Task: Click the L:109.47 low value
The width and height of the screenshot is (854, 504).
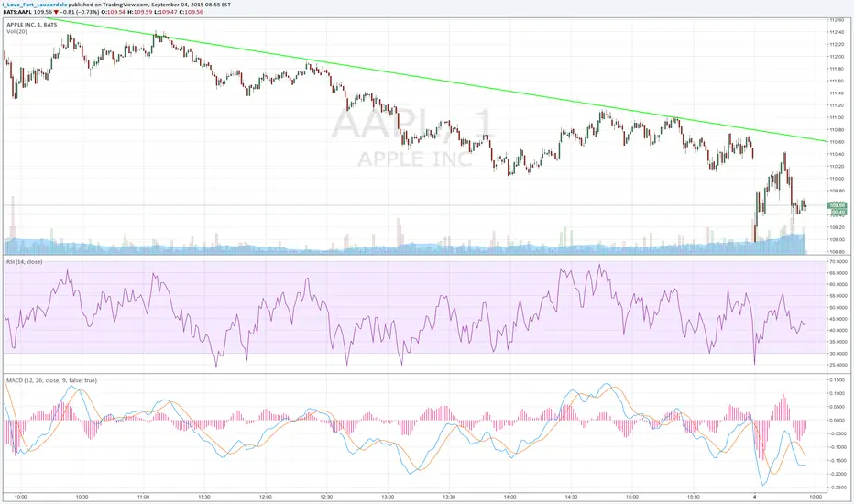Action: [x=166, y=11]
